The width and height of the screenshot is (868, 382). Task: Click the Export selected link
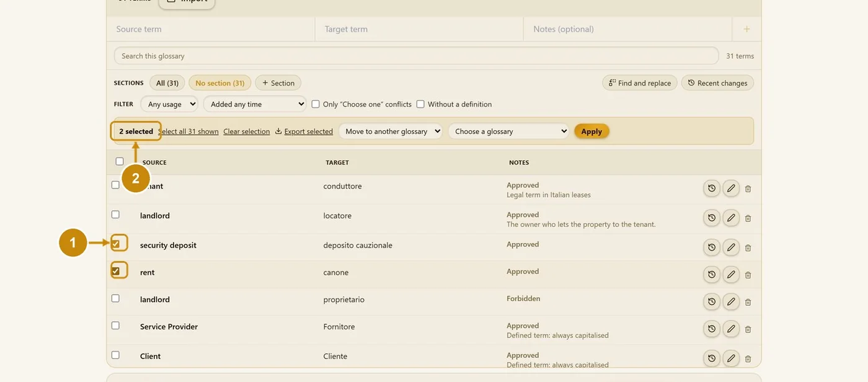(x=304, y=131)
